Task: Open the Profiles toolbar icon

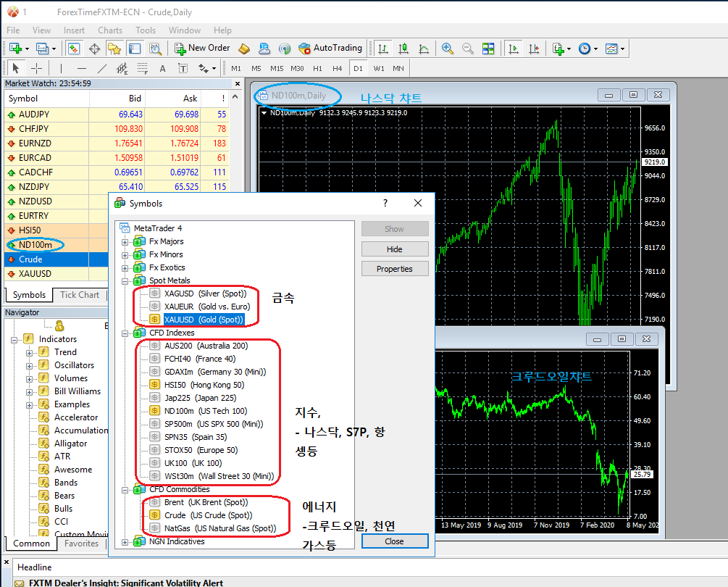Action: tap(42, 49)
